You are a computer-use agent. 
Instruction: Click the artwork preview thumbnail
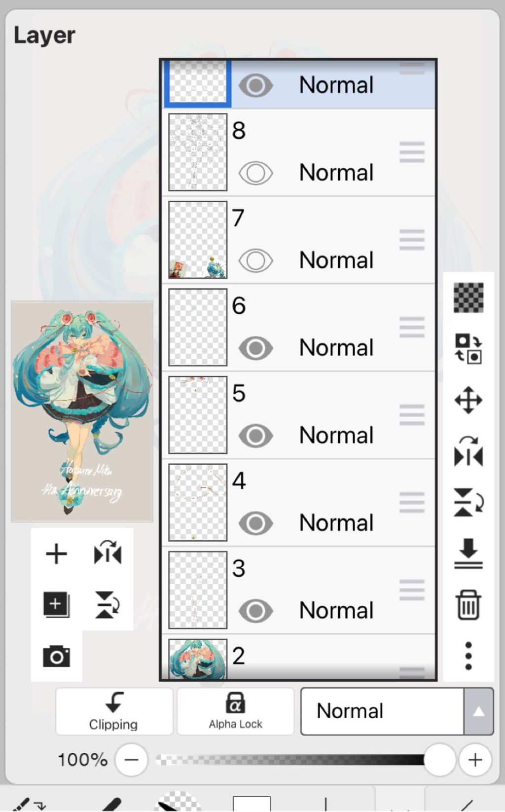tap(82, 411)
